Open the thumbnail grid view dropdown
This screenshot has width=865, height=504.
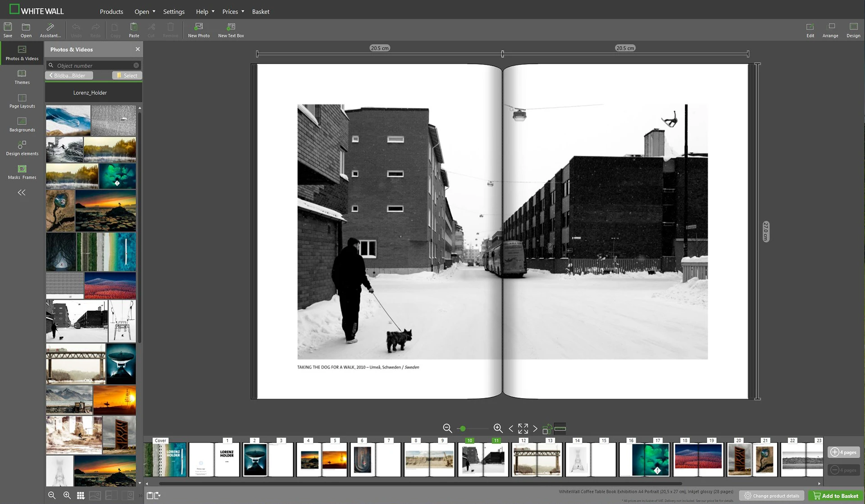pyautogui.click(x=81, y=495)
